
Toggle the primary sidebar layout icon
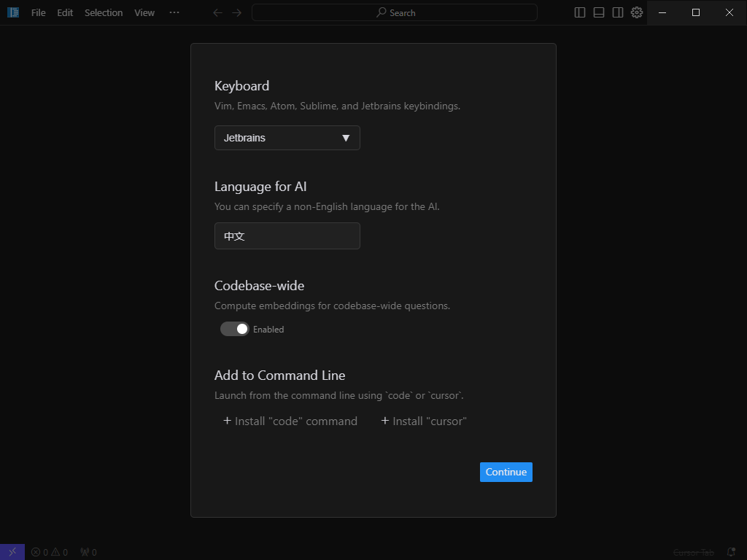[x=580, y=12]
